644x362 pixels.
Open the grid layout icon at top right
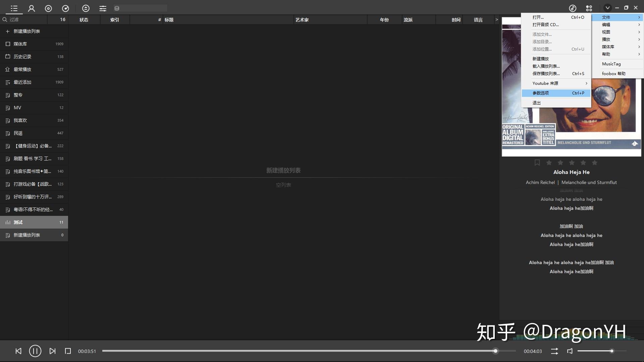(589, 8)
